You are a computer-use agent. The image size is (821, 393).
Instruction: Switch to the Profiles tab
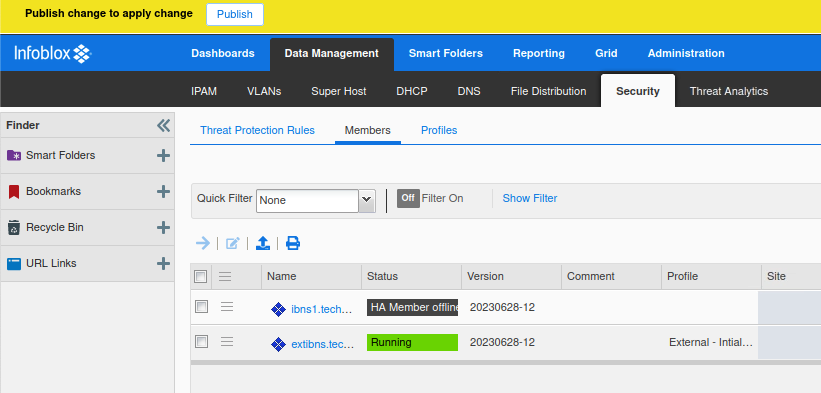point(439,130)
